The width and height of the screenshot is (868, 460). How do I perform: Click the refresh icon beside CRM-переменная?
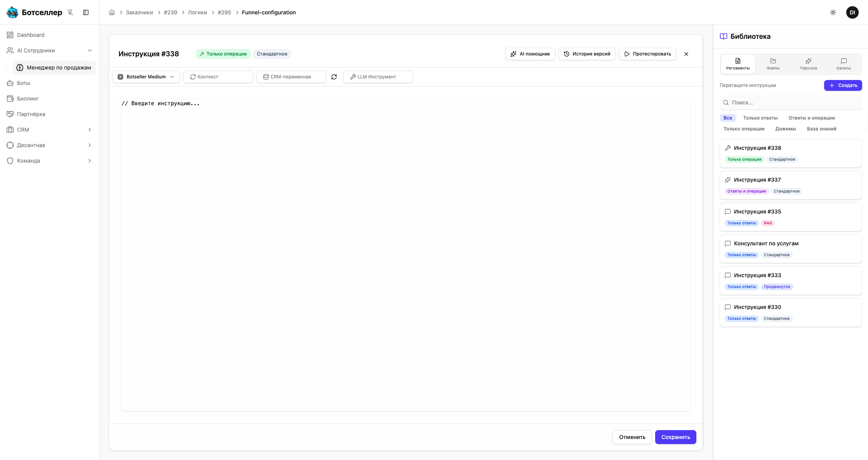(x=334, y=77)
